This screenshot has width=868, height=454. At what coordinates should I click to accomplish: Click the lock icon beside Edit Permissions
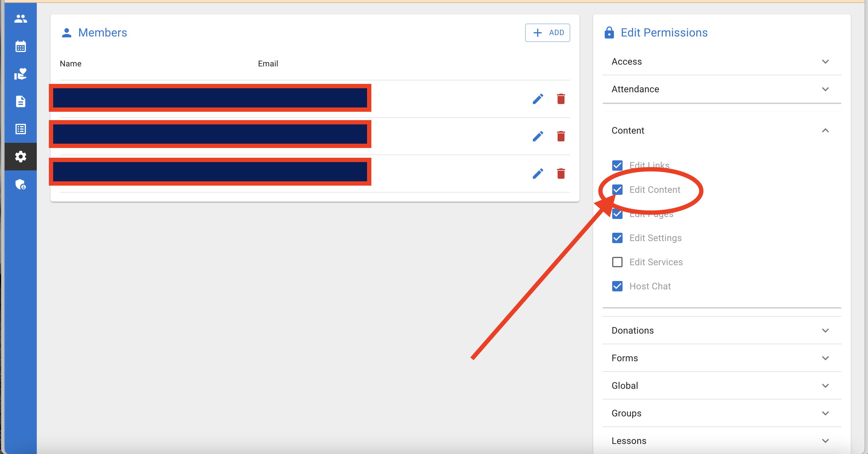click(609, 32)
